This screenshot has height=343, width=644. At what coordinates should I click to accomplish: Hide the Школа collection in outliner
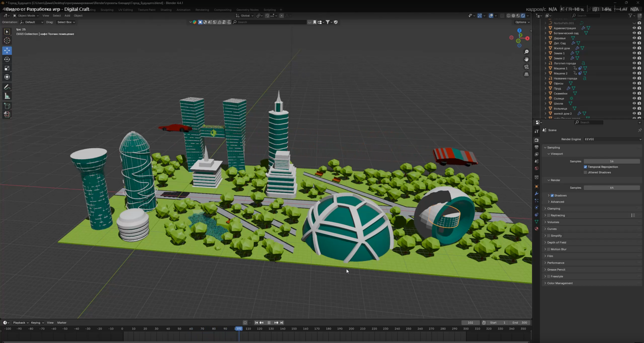pos(634,103)
